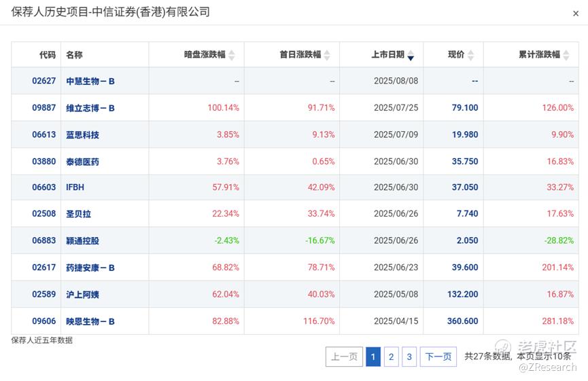Open stock code 03880

click(x=44, y=162)
